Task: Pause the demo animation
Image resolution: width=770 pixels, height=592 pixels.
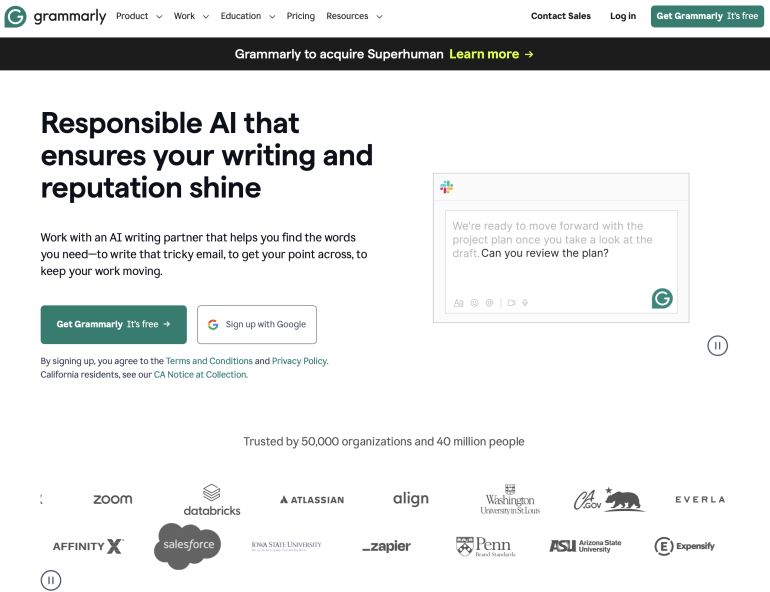Action: [x=717, y=346]
